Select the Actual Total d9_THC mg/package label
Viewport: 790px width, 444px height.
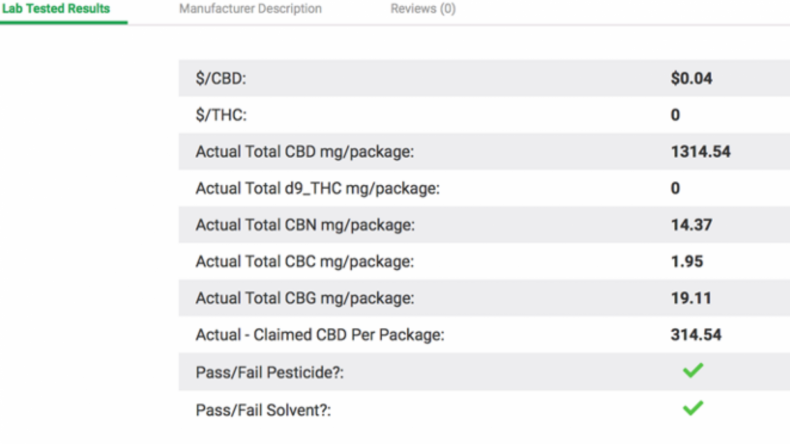[317, 188]
